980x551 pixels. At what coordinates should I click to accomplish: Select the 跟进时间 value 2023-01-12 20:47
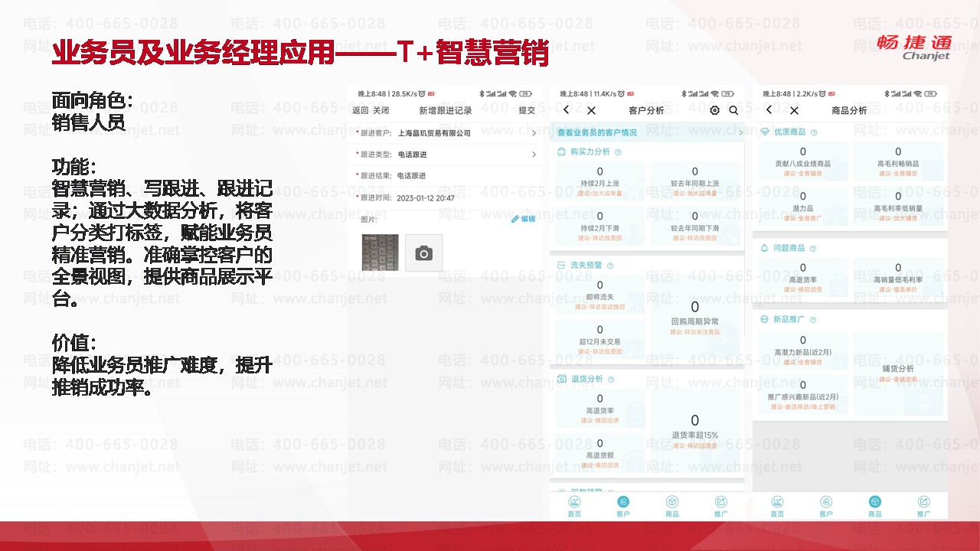pyautogui.click(x=426, y=198)
